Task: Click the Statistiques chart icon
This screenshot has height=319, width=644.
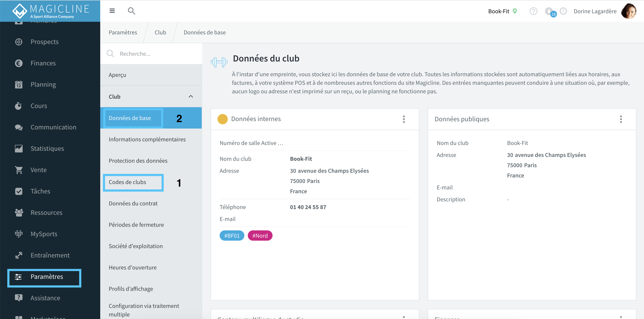Action: (19, 148)
